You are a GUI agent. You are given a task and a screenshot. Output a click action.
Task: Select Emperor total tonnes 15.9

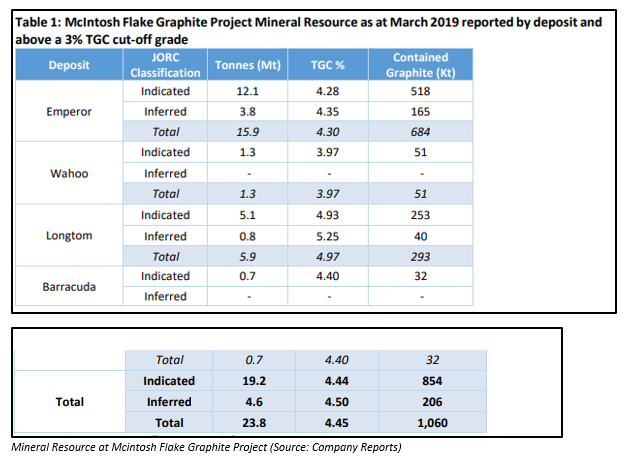pos(248,132)
